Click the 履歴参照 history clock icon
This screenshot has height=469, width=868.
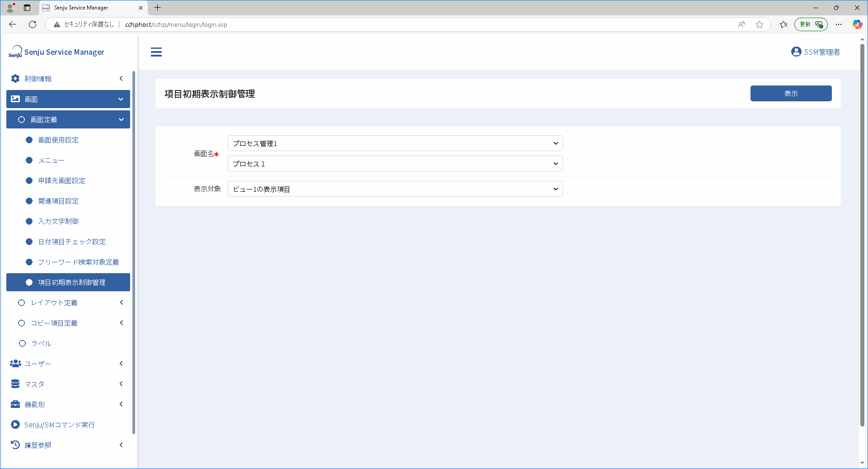click(15, 445)
